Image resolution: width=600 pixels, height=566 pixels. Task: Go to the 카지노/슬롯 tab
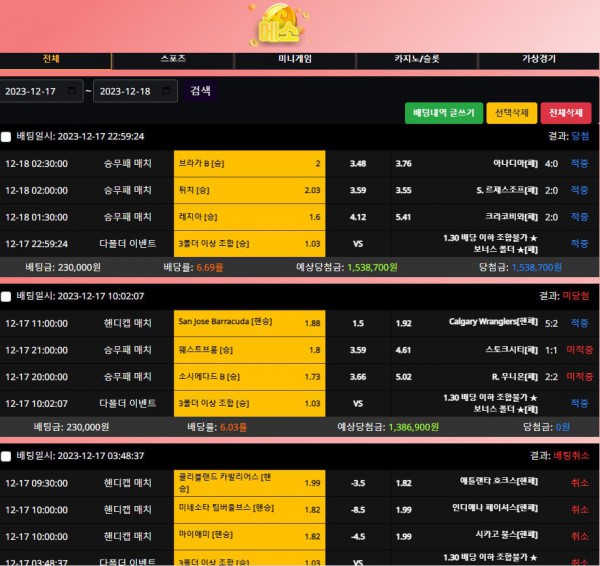pyautogui.click(x=416, y=59)
